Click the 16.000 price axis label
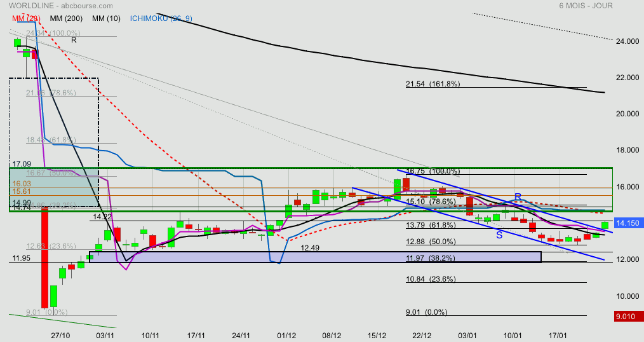 [627, 187]
